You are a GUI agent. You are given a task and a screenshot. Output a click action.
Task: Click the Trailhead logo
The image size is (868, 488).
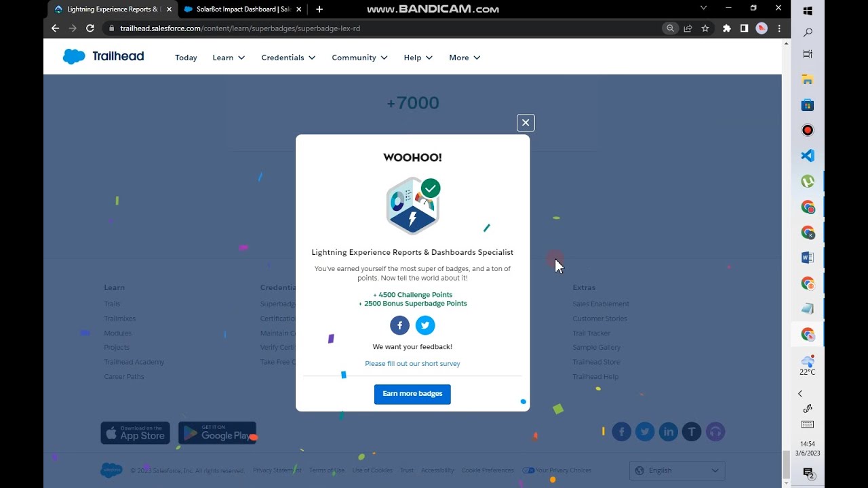pos(103,57)
